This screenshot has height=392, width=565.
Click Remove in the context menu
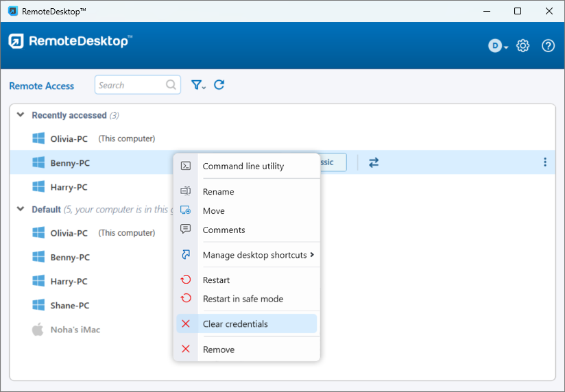coord(218,350)
